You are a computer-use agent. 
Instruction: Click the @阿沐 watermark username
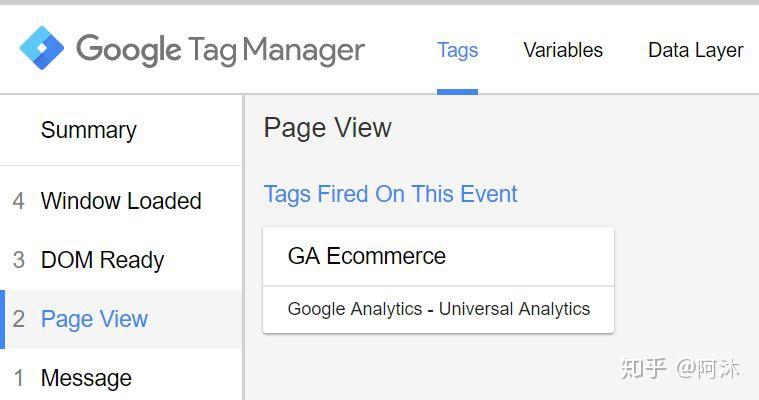708,368
